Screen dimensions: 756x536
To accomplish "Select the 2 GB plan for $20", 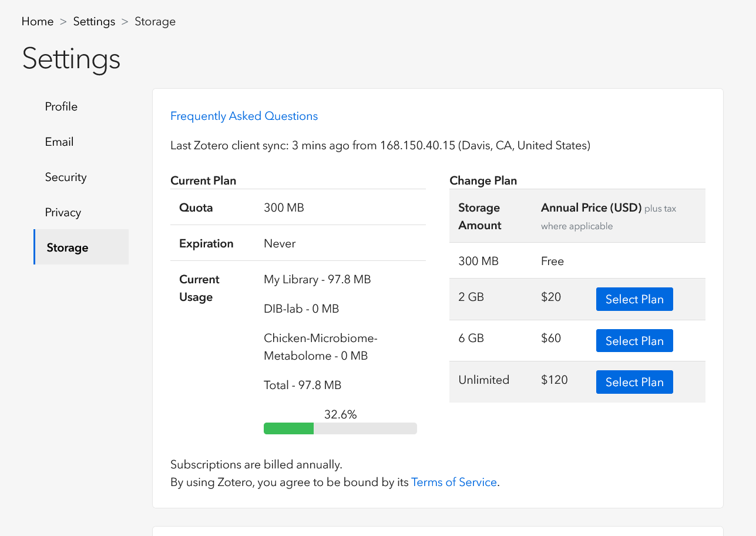I will point(634,299).
